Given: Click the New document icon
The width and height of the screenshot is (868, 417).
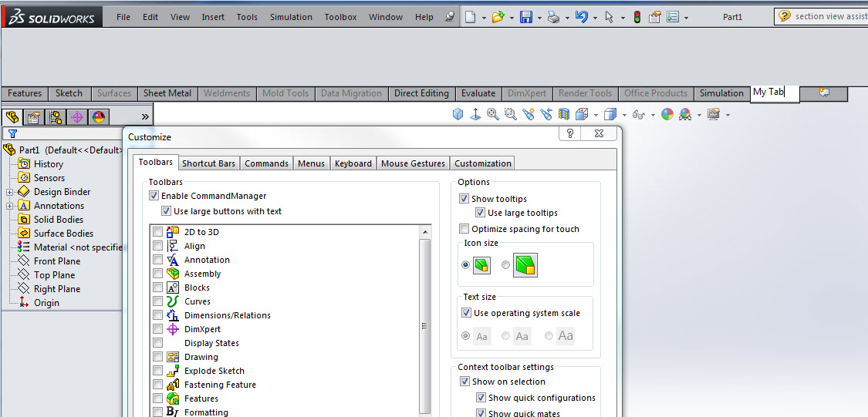Looking at the screenshot, I should pyautogui.click(x=470, y=17).
